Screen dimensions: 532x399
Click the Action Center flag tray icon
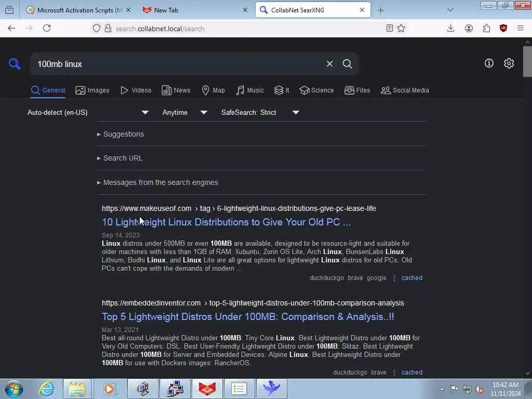(x=454, y=389)
